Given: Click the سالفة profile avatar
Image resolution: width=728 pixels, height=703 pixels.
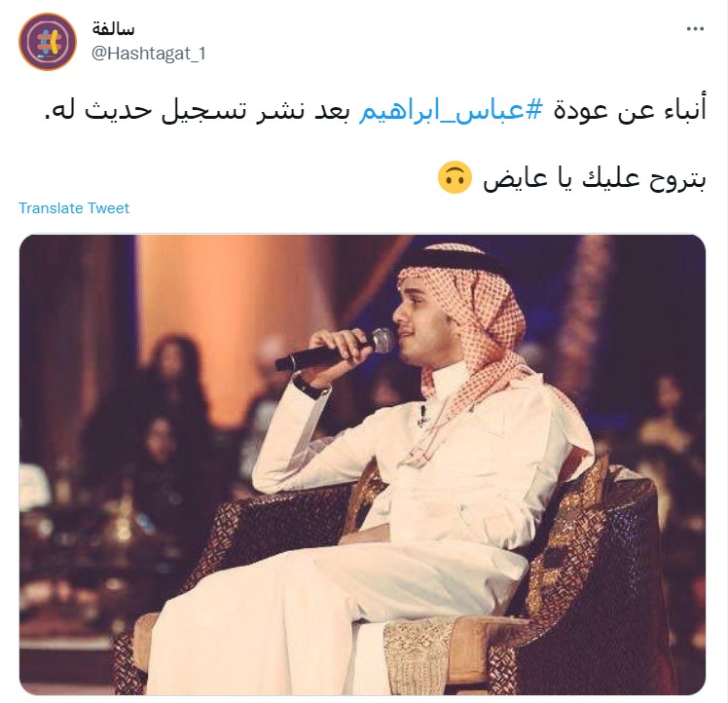Looking at the screenshot, I should 48,42.
